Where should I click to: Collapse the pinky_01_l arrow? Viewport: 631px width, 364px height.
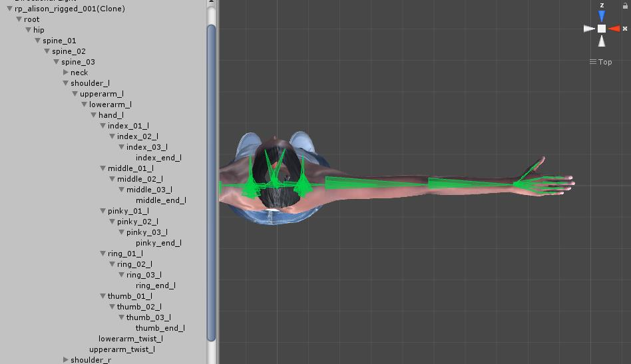coord(103,211)
